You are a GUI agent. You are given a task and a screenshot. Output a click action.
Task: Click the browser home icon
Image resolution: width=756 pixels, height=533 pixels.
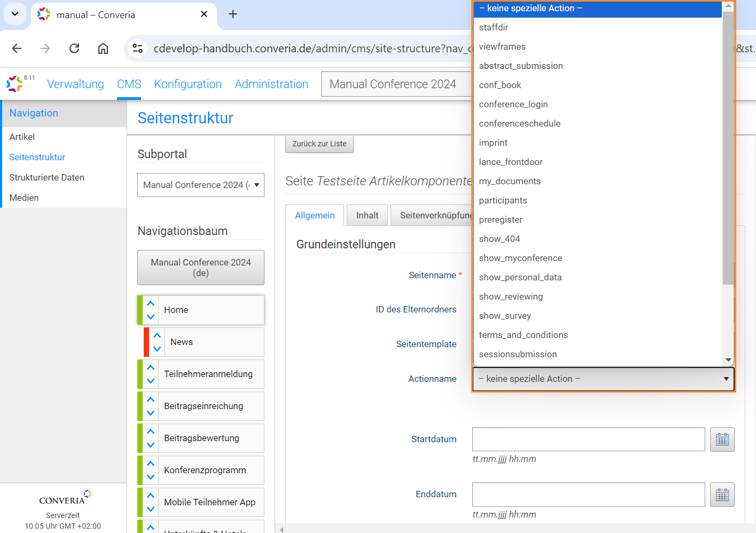pyautogui.click(x=103, y=48)
